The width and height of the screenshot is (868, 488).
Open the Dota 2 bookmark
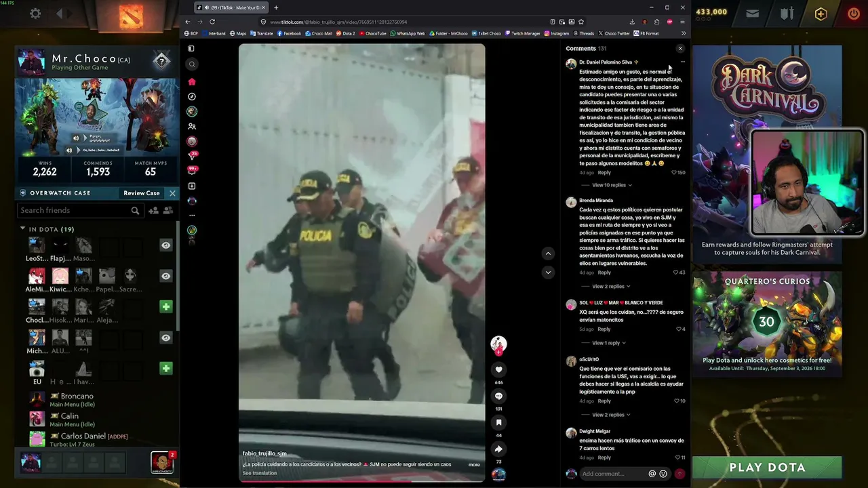(x=346, y=33)
